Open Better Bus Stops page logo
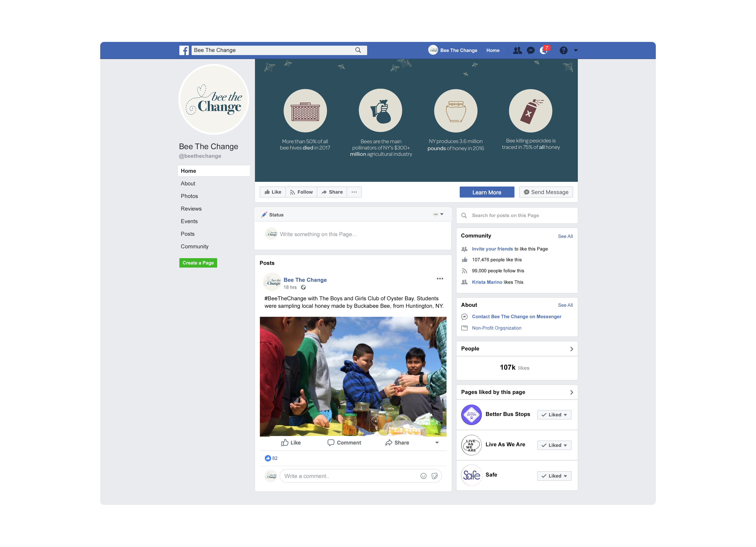The image size is (756, 547). point(471,415)
